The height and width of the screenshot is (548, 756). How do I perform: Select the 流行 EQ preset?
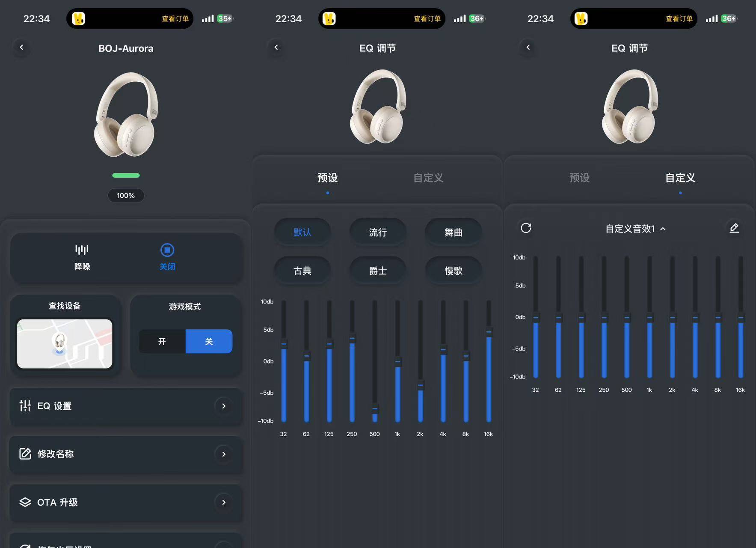[378, 232]
